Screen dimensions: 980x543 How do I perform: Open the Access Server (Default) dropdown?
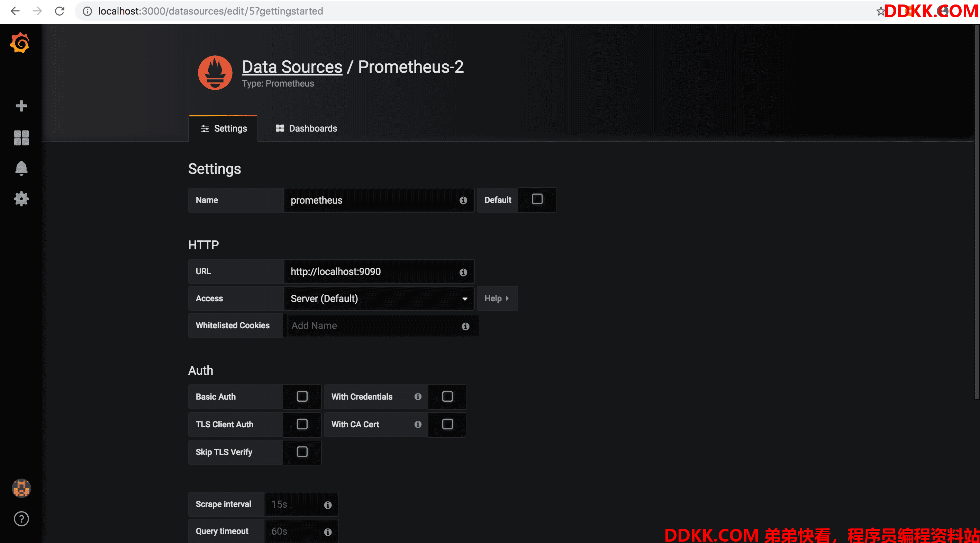click(379, 299)
